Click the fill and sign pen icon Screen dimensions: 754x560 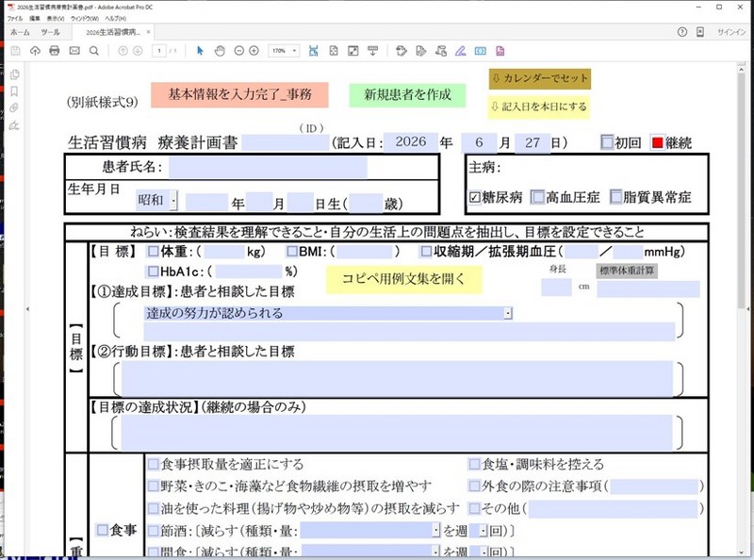[x=461, y=51]
